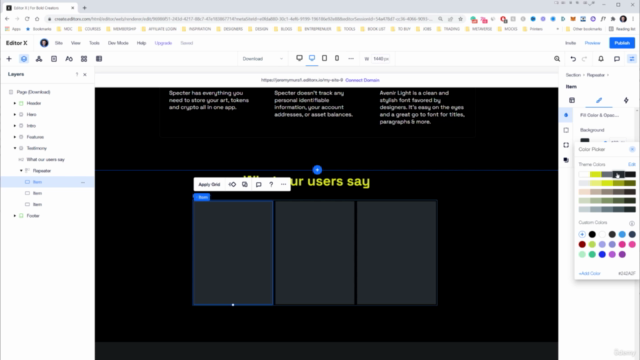Image resolution: width=640 pixels, height=360 pixels.
Task: Select the shadow design section icon
Action: (x=566, y=160)
